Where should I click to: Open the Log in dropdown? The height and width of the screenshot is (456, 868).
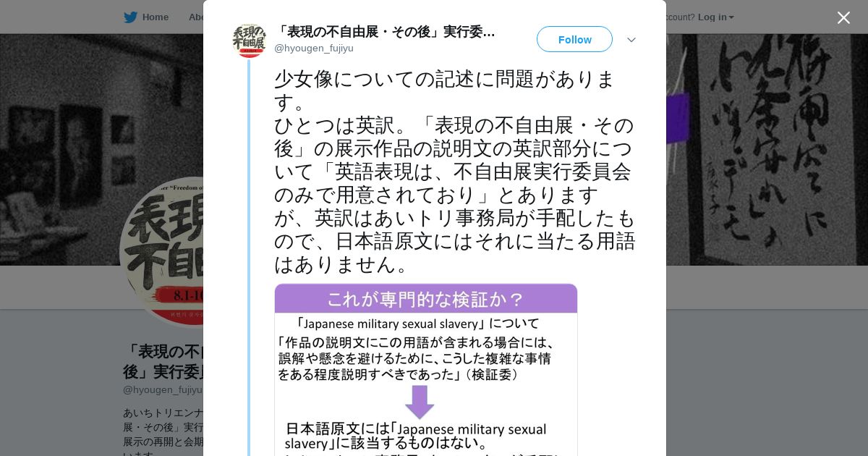[x=716, y=17]
